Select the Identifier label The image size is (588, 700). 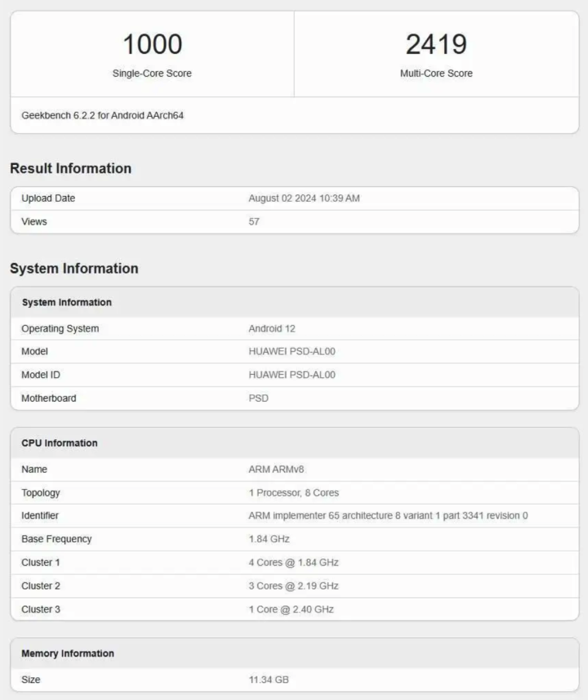tap(40, 515)
